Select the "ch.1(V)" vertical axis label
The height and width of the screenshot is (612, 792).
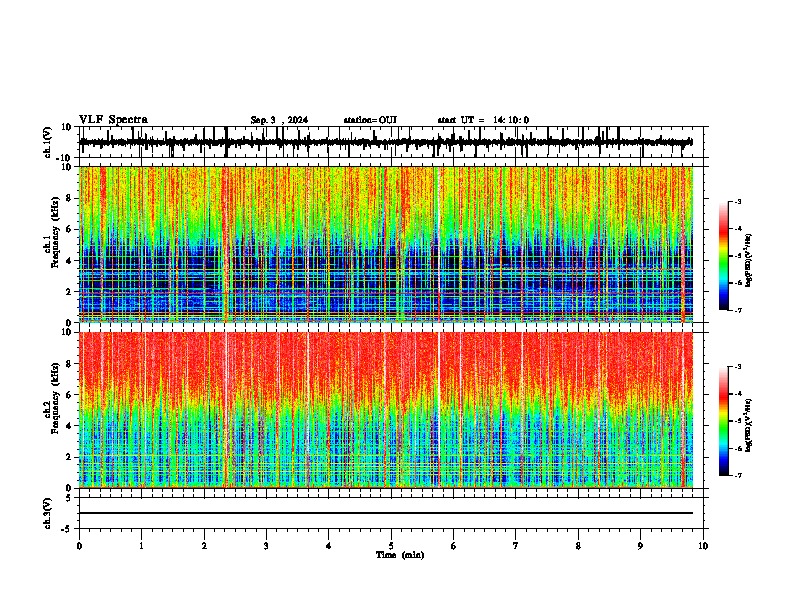pos(48,142)
